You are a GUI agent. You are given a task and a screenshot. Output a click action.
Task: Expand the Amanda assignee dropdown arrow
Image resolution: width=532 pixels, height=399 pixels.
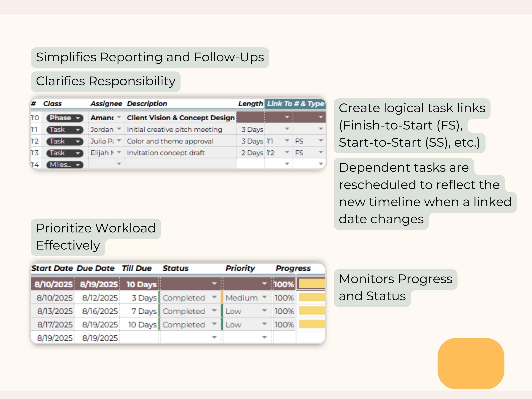[119, 117]
